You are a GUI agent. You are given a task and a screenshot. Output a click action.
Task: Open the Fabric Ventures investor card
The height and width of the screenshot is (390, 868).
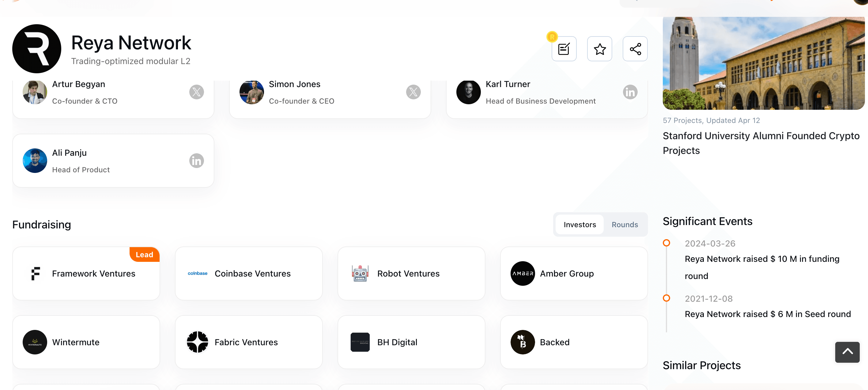coord(249,342)
